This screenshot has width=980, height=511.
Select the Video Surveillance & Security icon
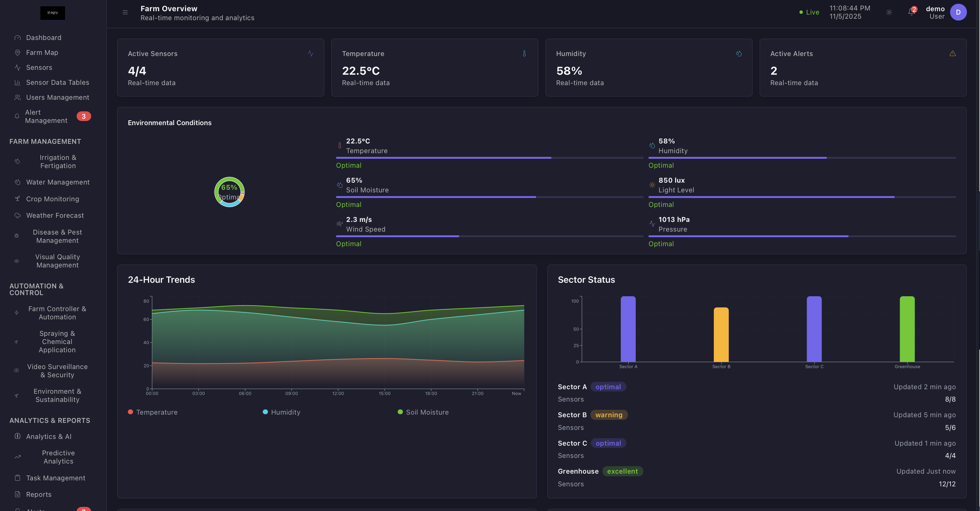[16, 370]
